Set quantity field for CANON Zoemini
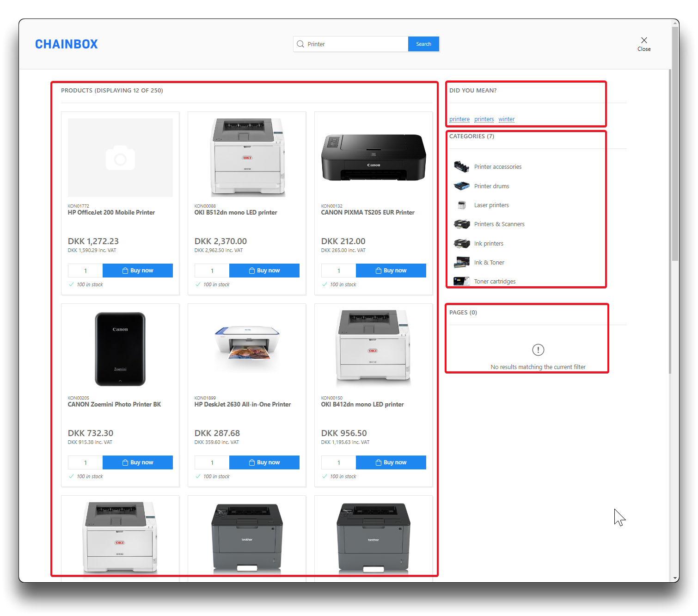 pos(86,462)
